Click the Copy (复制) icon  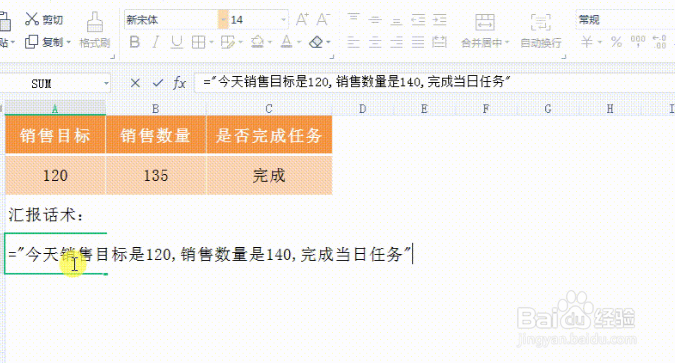click(x=31, y=42)
